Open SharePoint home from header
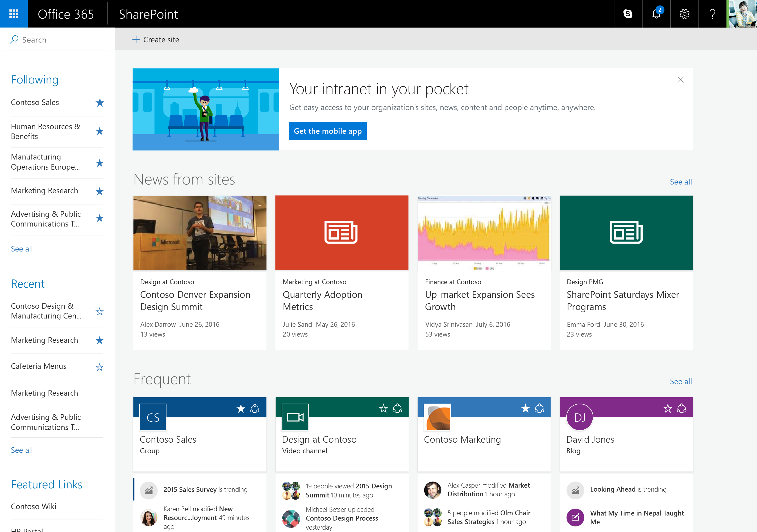This screenshot has width=757, height=532. point(148,14)
